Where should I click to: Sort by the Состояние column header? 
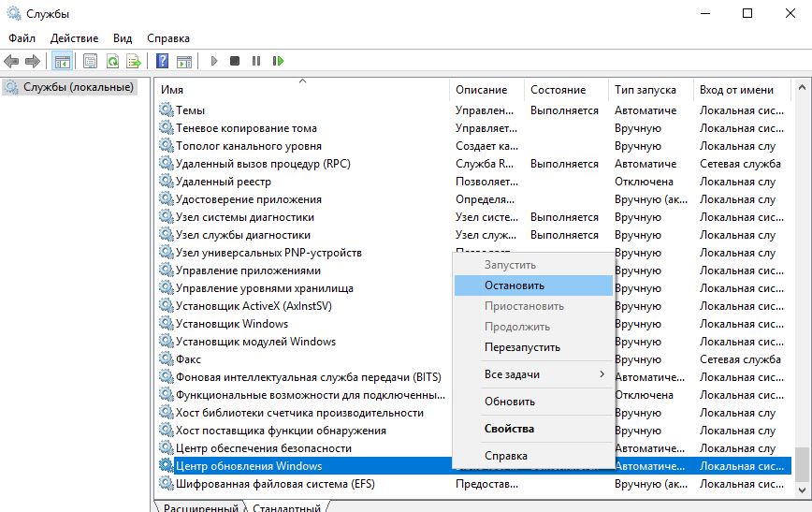[x=566, y=90]
